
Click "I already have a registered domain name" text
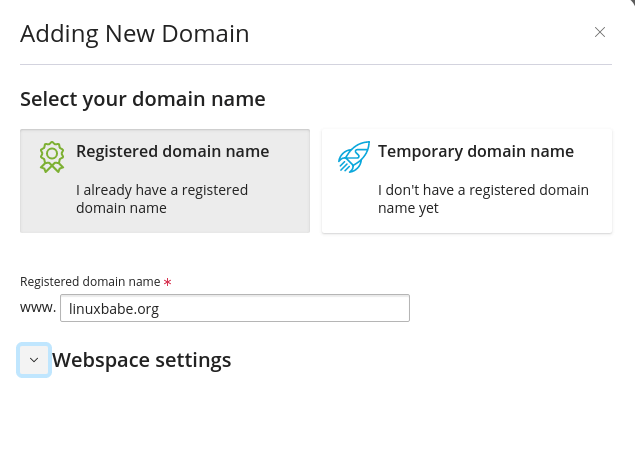point(161,199)
